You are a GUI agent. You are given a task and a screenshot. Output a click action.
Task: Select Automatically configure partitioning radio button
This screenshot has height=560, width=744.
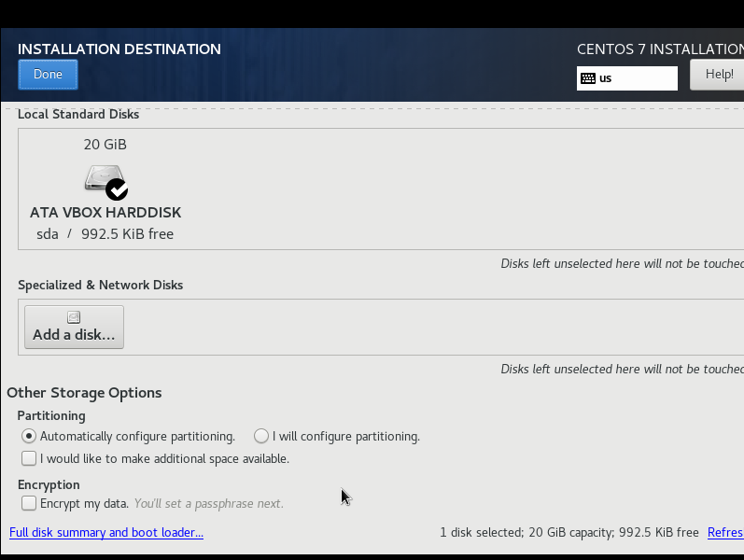[29, 436]
